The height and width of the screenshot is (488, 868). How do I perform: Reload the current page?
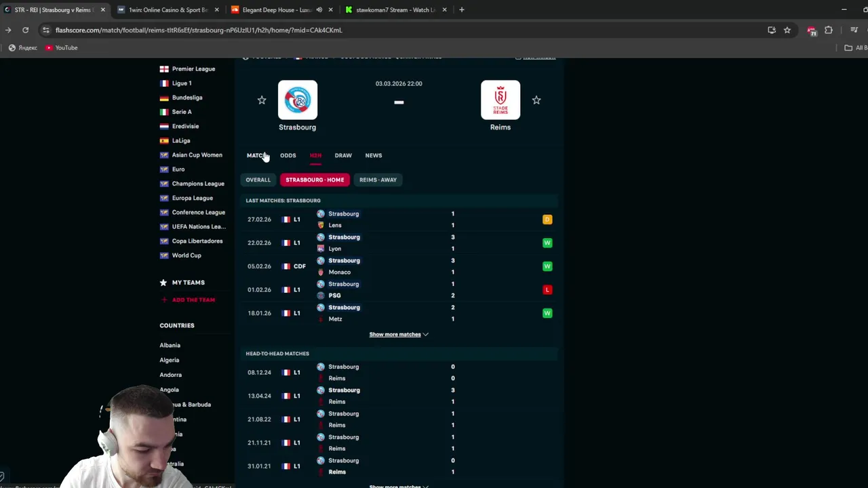[25, 30]
